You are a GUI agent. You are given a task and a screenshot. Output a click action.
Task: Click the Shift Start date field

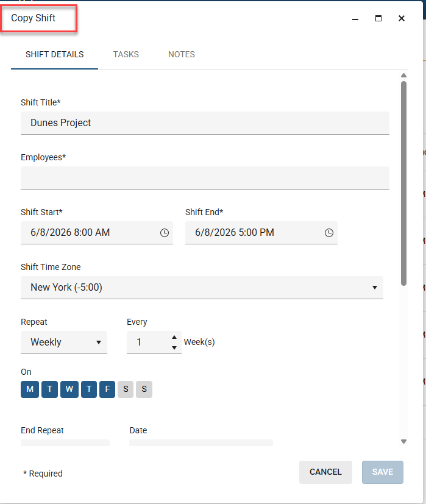coord(97,233)
